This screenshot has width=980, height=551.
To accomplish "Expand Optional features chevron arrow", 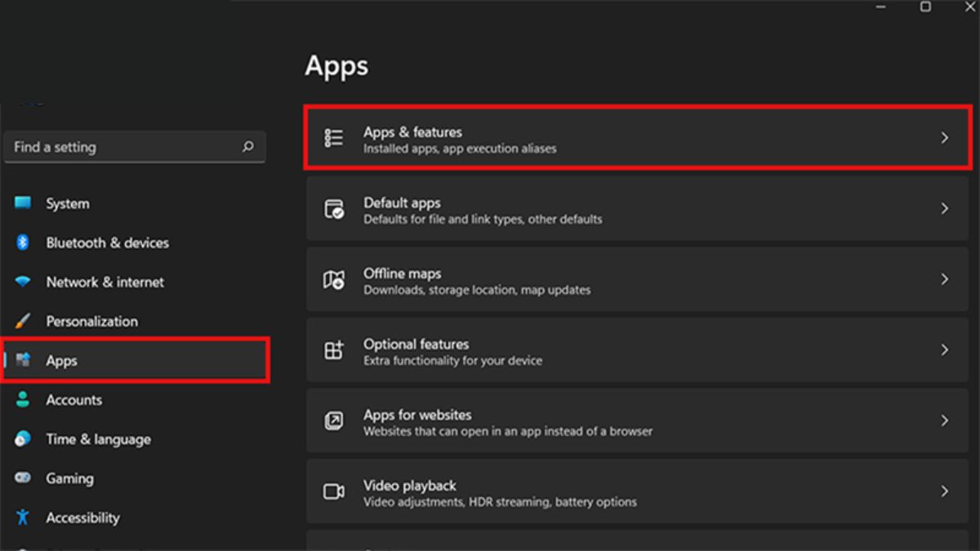I will (x=944, y=350).
